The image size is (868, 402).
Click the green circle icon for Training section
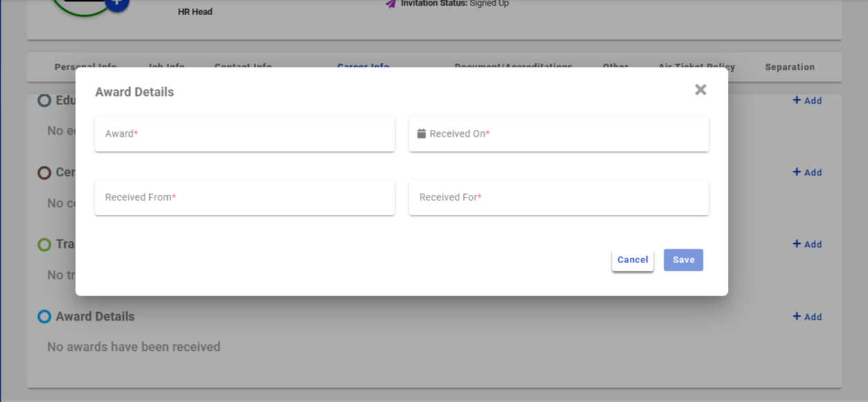tap(44, 245)
